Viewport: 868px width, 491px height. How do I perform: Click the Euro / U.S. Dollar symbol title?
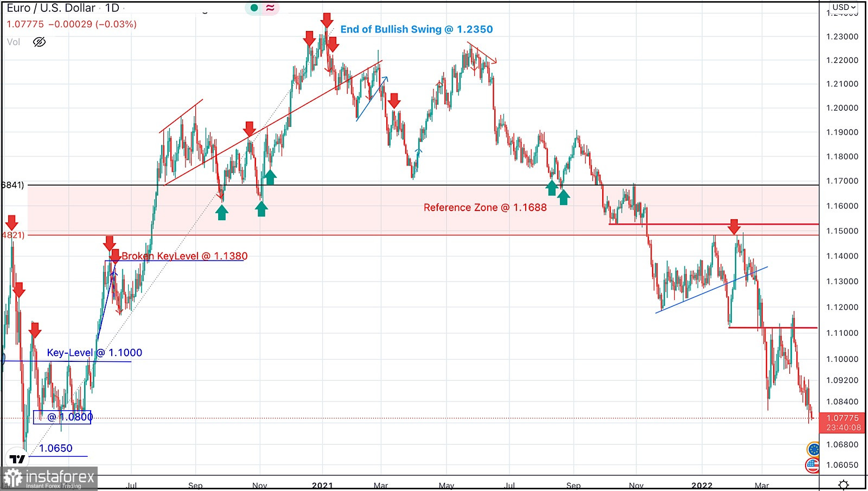tap(51, 8)
